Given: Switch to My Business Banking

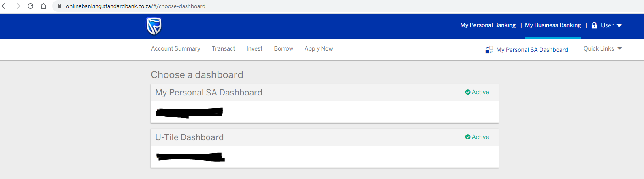Looking at the screenshot, I should 552,25.
